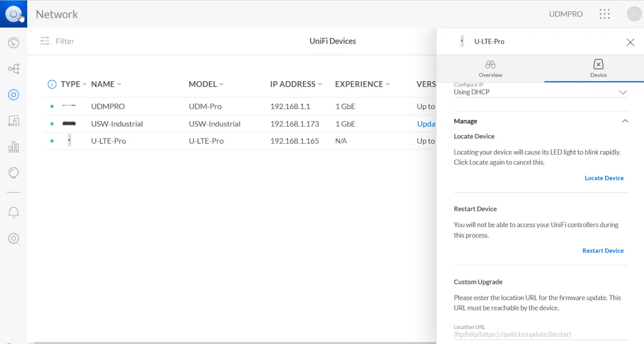Open the Settings gear icon

[x=13, y=238]
